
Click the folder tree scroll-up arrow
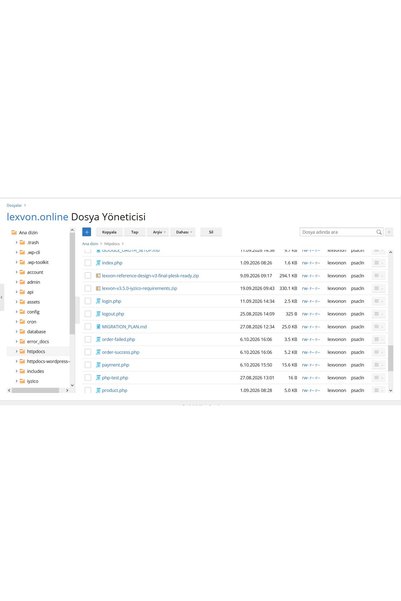(x=72, y=230)
